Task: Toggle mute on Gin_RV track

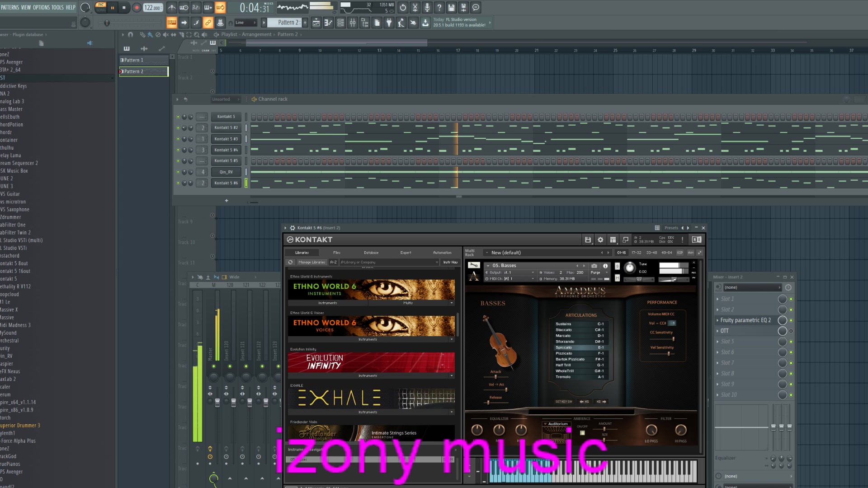Action: pyautogui.click(x=178, y=172)
